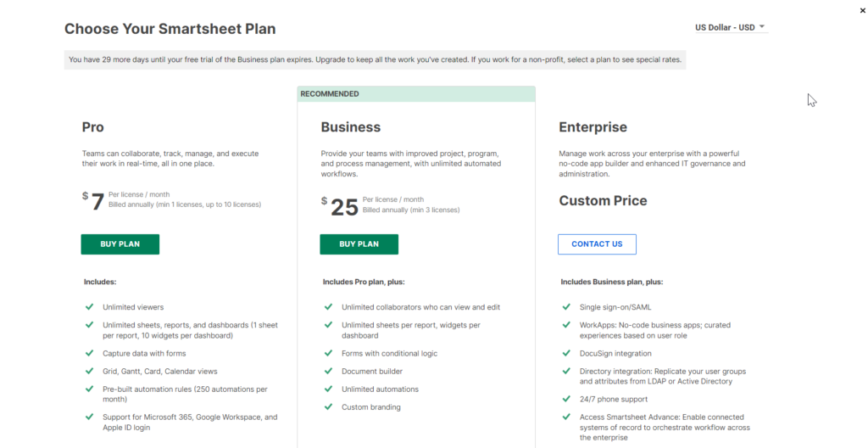
Task: Click checkmark beside Capture data with forms
Action: pos(89,353)
